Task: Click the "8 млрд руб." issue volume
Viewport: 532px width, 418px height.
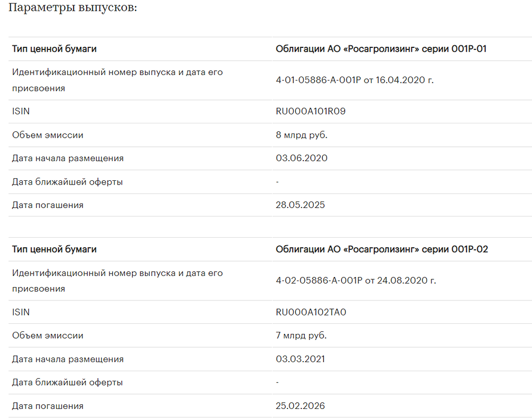Action: (x=302, y=135)
